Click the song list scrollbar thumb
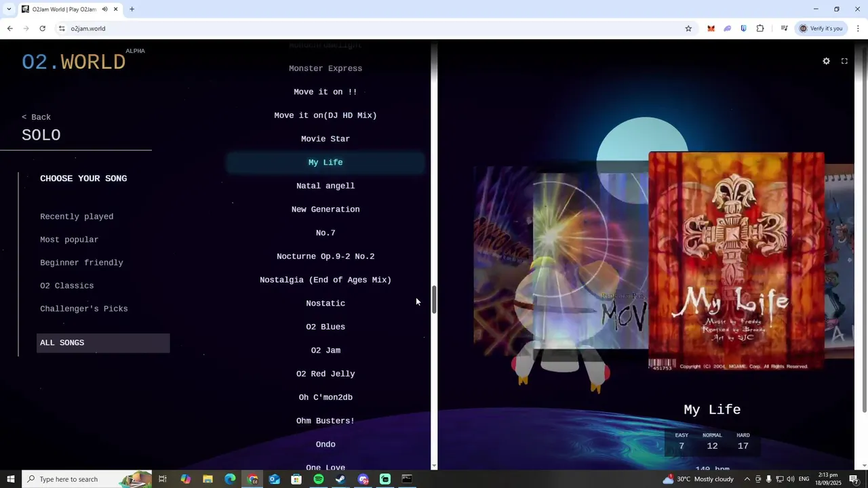 [434, 299]
